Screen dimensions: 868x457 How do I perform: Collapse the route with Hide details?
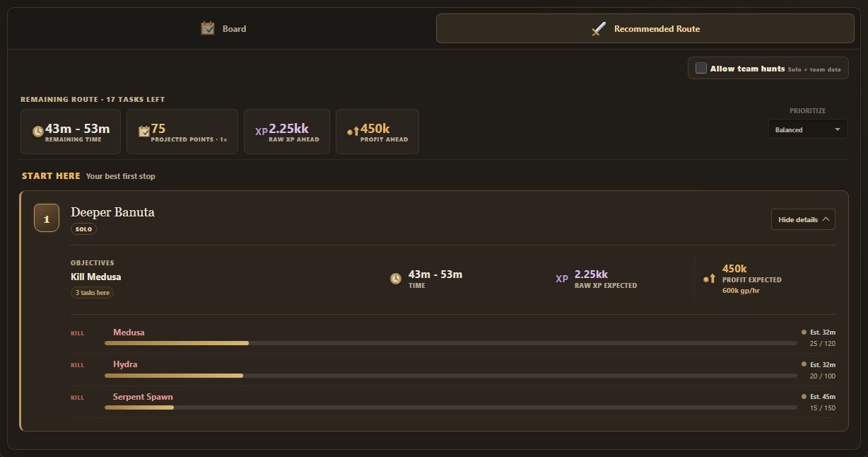pyautogui.click(x=803, y=219)
